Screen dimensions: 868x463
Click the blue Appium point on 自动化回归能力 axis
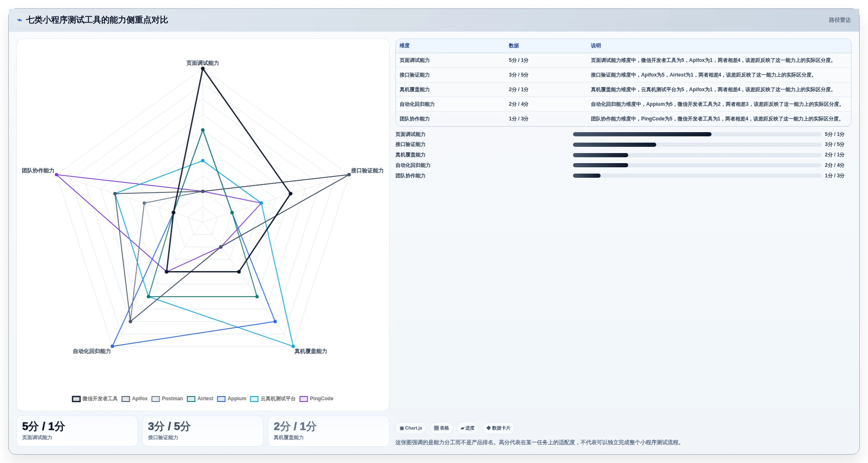[x=112, y=346]
